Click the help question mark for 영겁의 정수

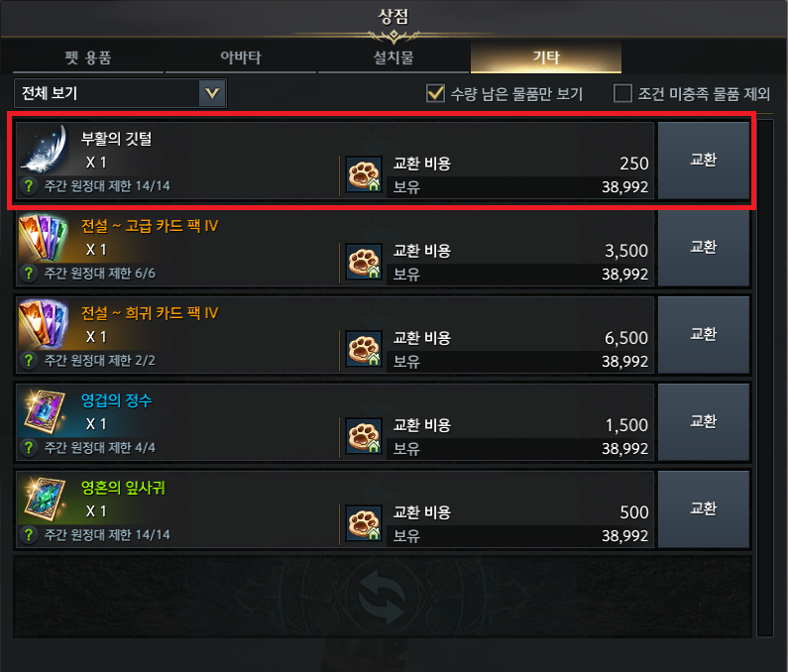pos(29,447)
